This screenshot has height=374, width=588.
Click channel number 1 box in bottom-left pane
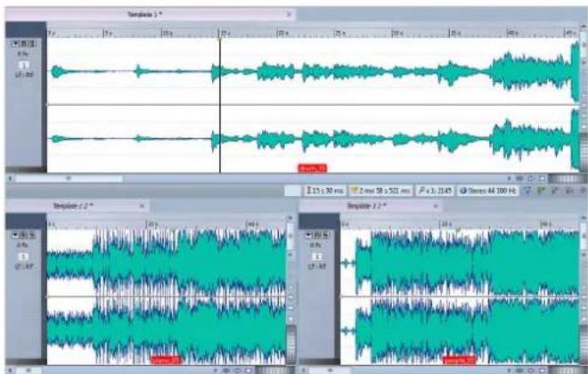24,256
